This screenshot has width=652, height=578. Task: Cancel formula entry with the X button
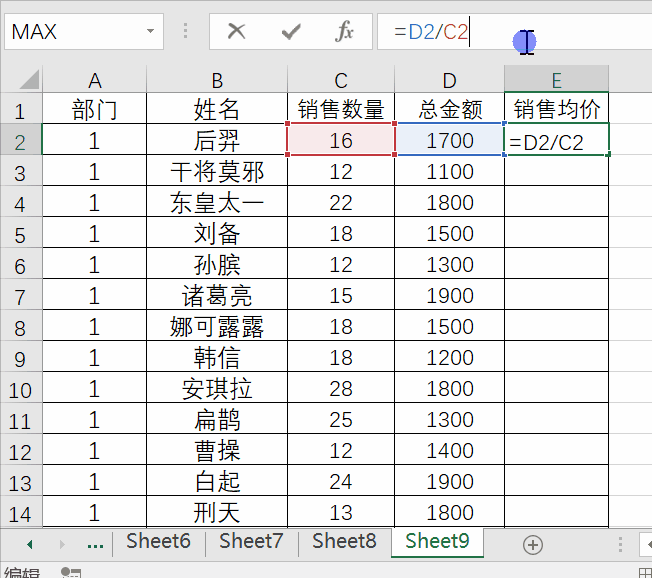point(236,31)
